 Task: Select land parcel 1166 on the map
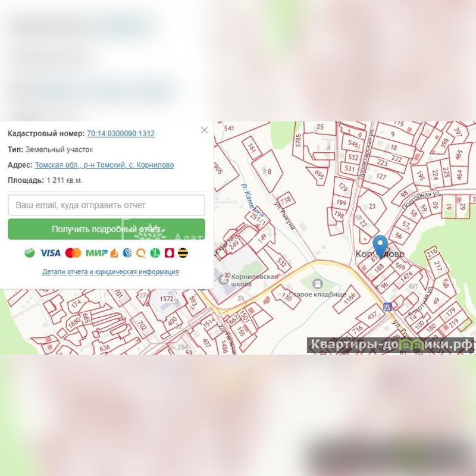coord(349,298)
